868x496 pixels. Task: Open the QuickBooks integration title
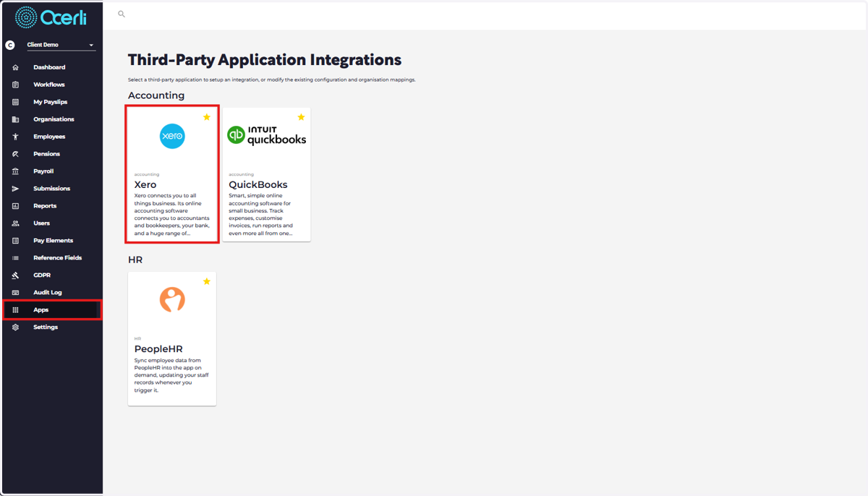point(258,184)
